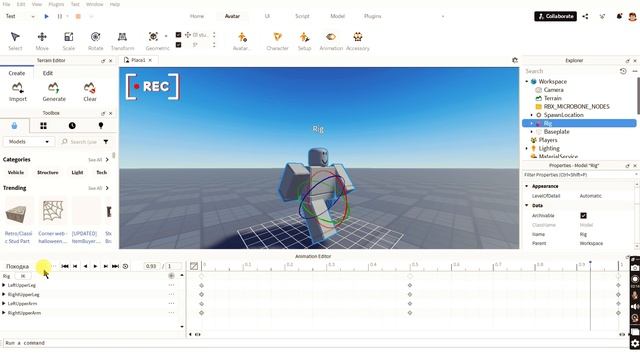The height and width of the screenshot is (360, 640).
Task: Choose the Vehicle category chip
Action: 16,173
